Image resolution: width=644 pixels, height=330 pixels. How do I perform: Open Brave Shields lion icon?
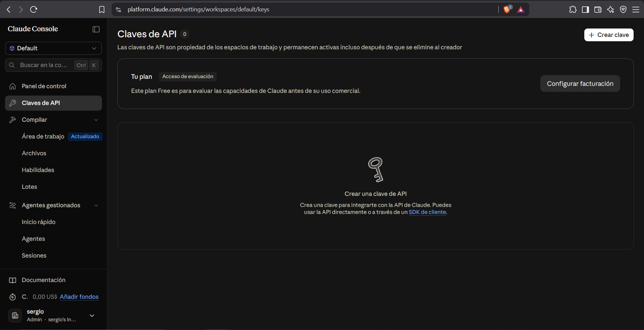pos(507,9)
